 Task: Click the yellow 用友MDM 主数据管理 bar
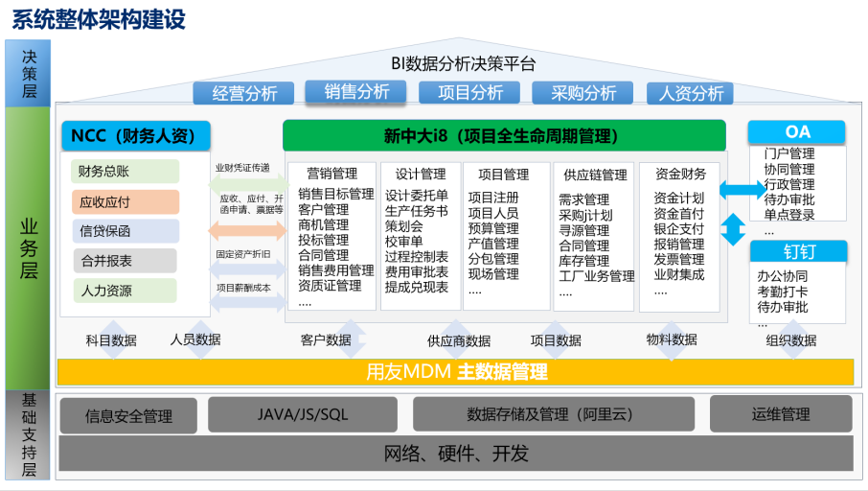tap(456, 372)
